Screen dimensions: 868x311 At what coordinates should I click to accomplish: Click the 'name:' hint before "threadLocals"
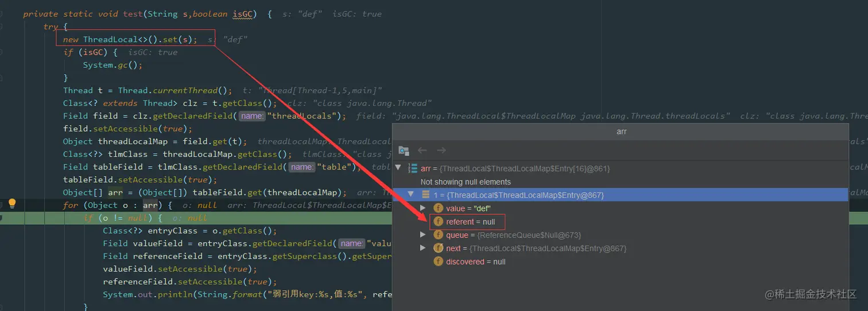pos(252,116)
